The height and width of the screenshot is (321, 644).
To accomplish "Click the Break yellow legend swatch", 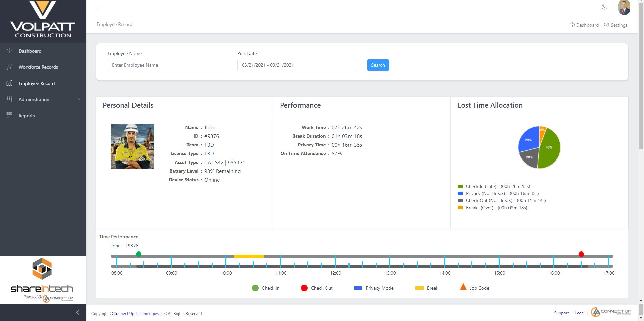I will coord(419,288).
